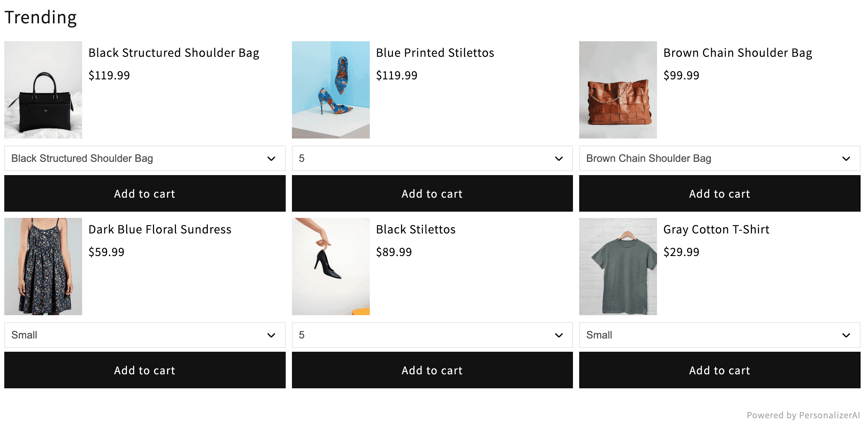Expand the Small size selector for Gray Cotton T-Shirt
The height and width of the screenshot is (428, 868).
[719, 335]
